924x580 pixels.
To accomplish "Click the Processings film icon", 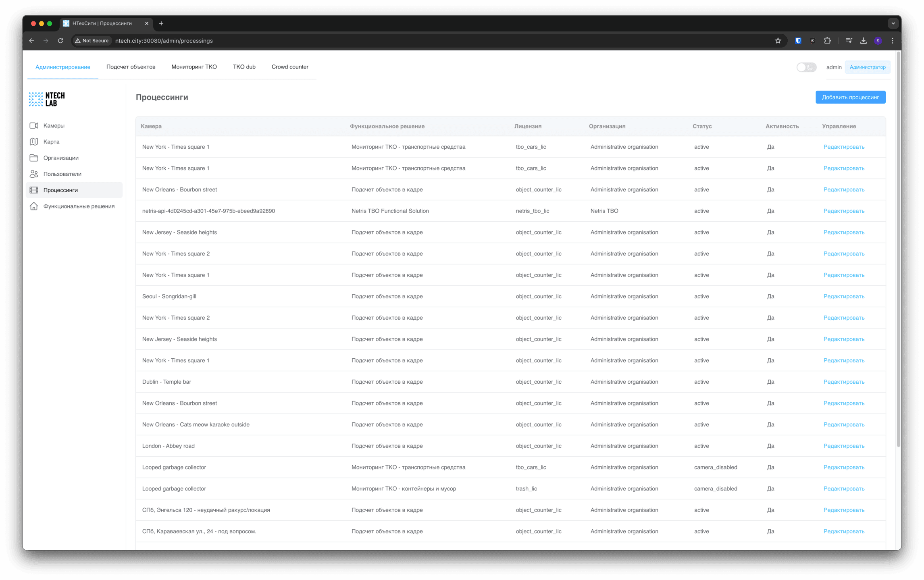I will click(x=34, y=190).
